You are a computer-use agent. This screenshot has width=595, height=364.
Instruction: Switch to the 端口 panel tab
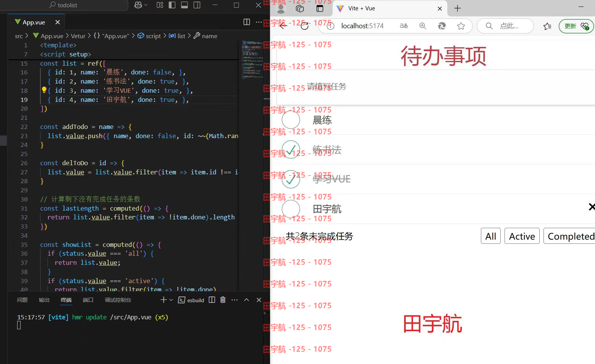tap(88, 300)
